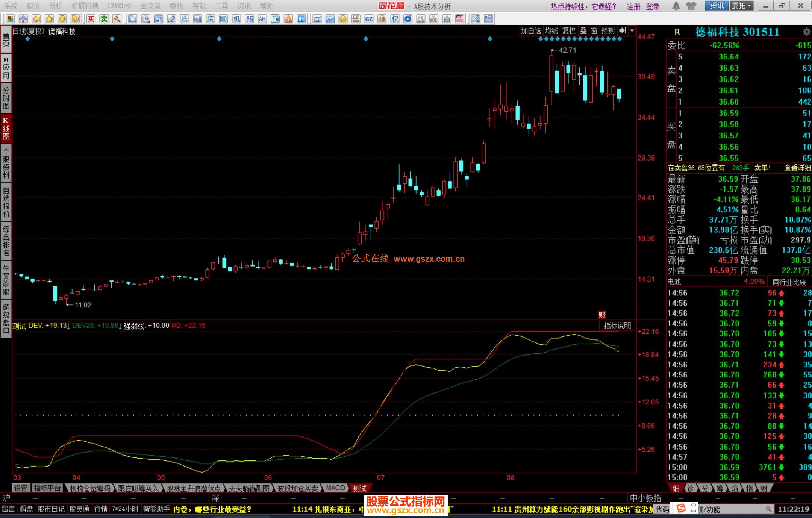Click the IPO toolbar icon
This screenshot has height=518, width=812.
(x=301, y=19)
